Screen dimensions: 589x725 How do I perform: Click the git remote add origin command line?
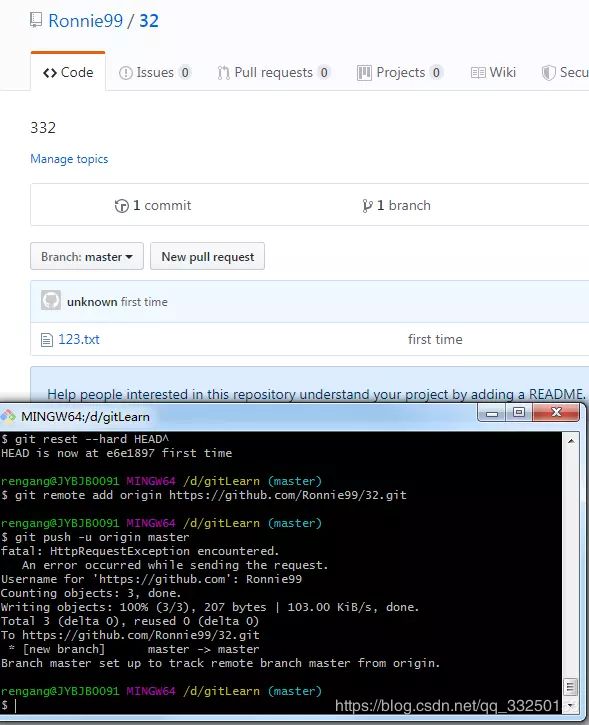pos(204,495)
